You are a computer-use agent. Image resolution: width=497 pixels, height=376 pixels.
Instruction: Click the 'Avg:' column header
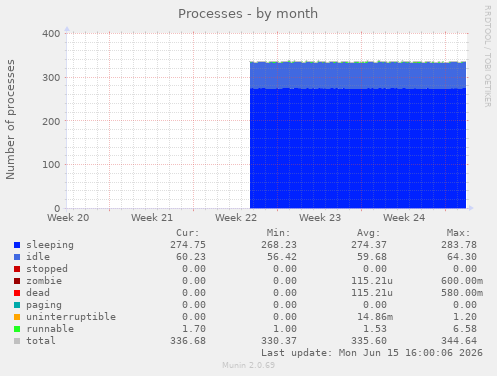coord(369,233)
